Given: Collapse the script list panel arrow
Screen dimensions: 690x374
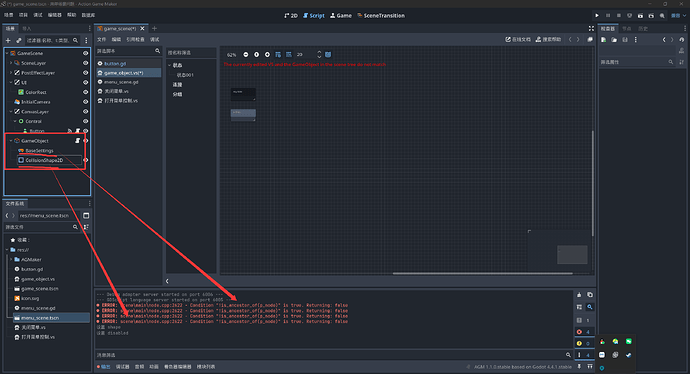Looking at the screenshot, I should pos(167,281).
